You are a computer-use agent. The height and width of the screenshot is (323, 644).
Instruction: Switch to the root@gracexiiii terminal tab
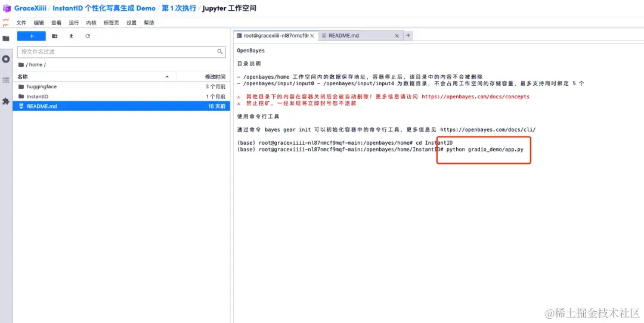tap(275, 36)
